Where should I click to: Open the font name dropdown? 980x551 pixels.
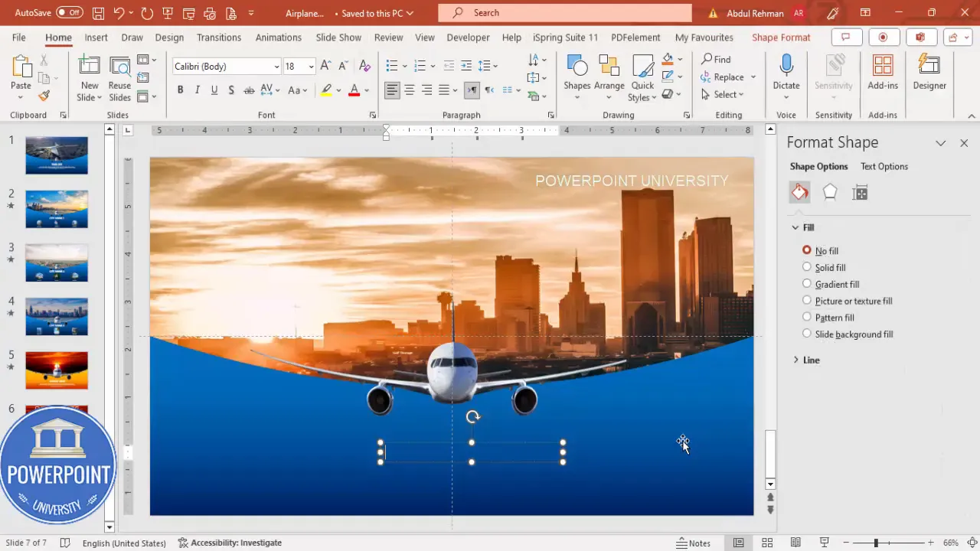tap(276, 67)
